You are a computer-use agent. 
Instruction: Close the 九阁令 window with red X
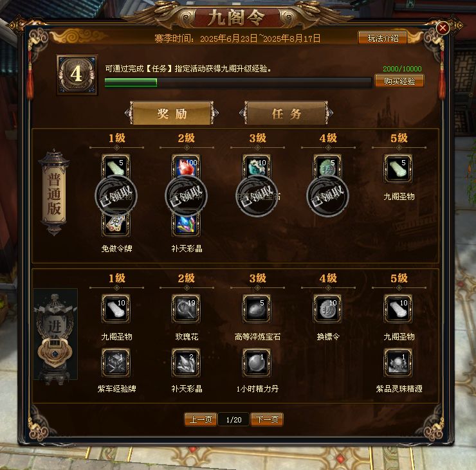pos(443,28)
